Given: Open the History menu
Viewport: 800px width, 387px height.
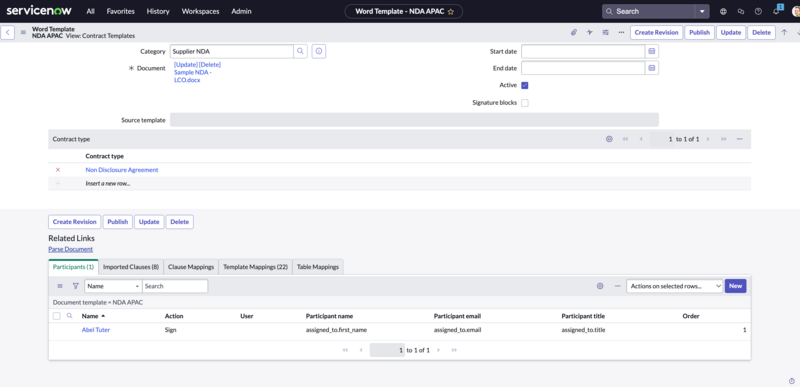Looking at the screenshot, I should (158, 11).
